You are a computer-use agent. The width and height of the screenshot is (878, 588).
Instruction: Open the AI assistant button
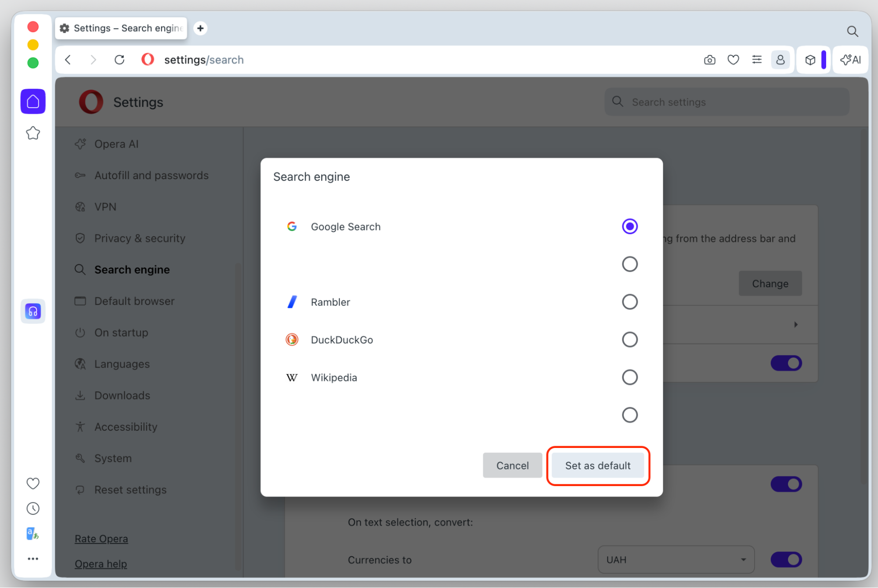[x=851, y=60]
